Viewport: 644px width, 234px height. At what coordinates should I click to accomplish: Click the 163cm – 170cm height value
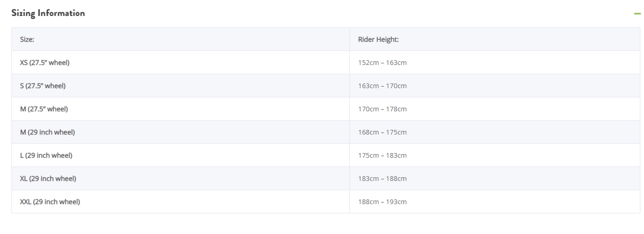382,86
